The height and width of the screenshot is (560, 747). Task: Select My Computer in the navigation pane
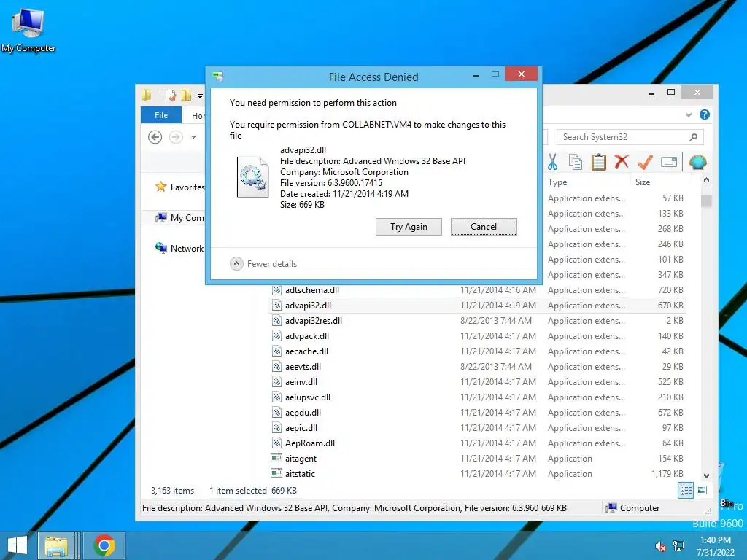click(x=180, y=217)
